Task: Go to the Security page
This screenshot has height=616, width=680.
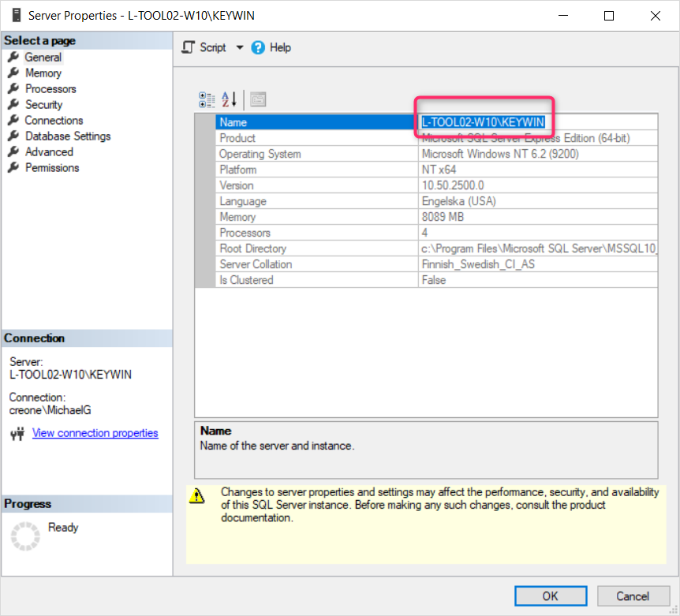Action: pos(43,104)
